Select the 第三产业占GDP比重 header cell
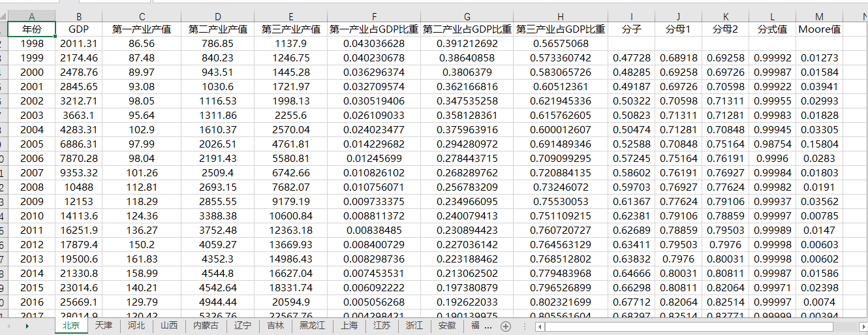 coord(561,29)
